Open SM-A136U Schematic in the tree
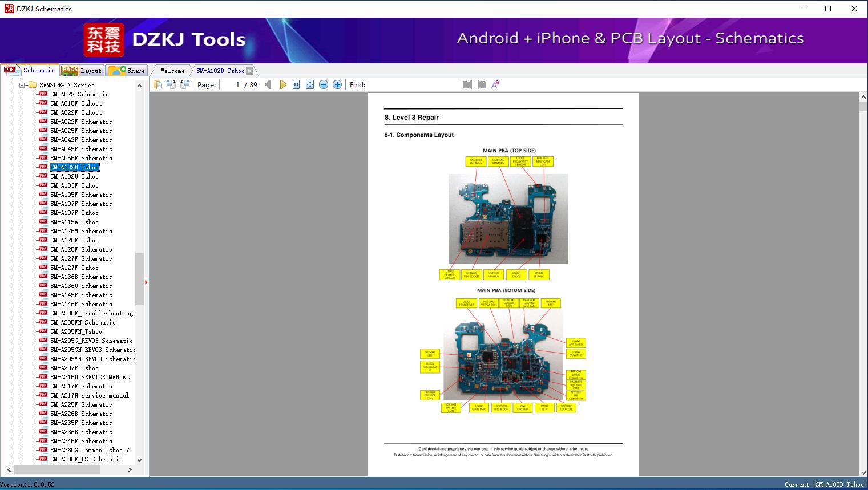The width and height of the screenshot is (868, 490). click(x=81, y=286)
